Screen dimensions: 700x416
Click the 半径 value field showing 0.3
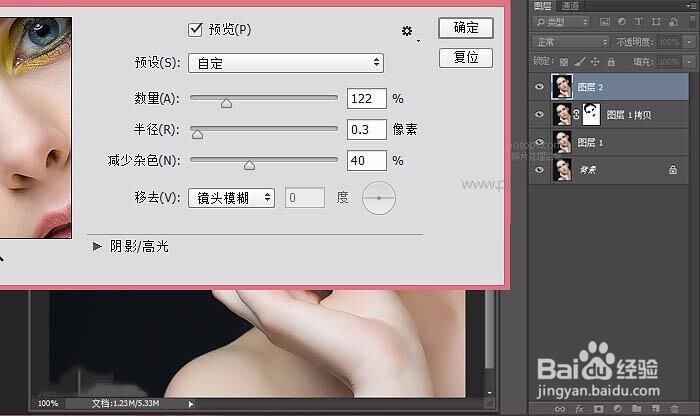tap(367, 129)
